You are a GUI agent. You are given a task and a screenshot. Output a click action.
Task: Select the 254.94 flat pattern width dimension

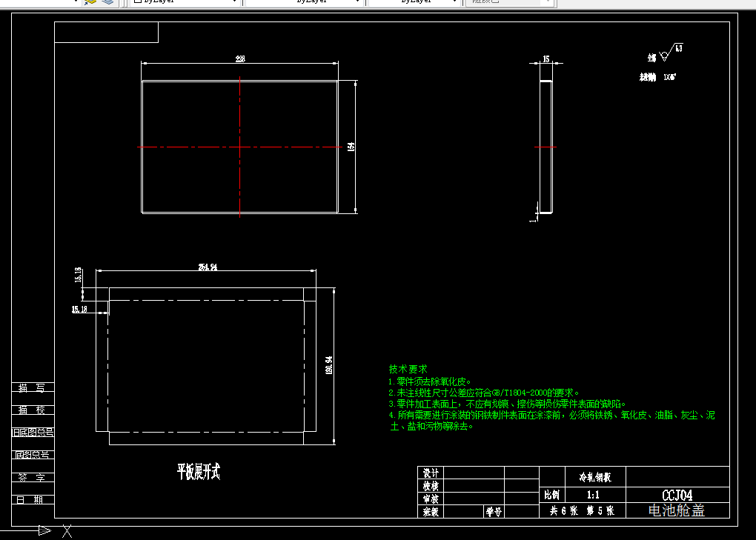click(x=208, y=267)
